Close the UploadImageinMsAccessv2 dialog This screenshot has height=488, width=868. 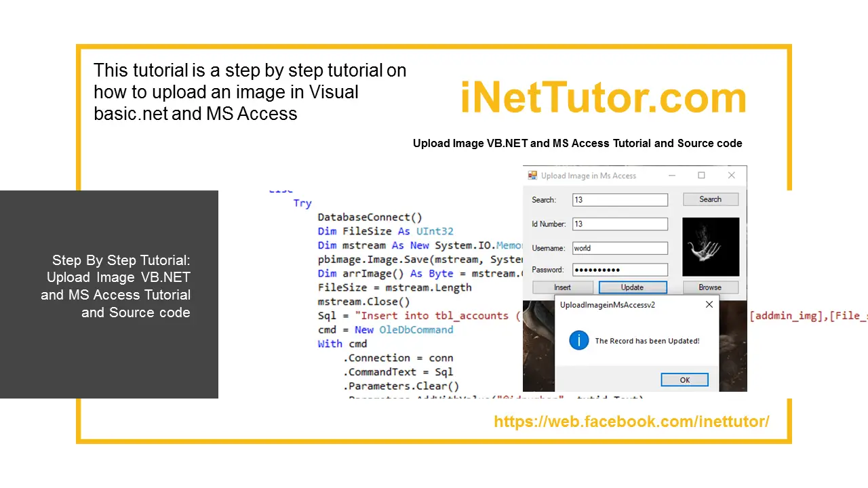709,305
